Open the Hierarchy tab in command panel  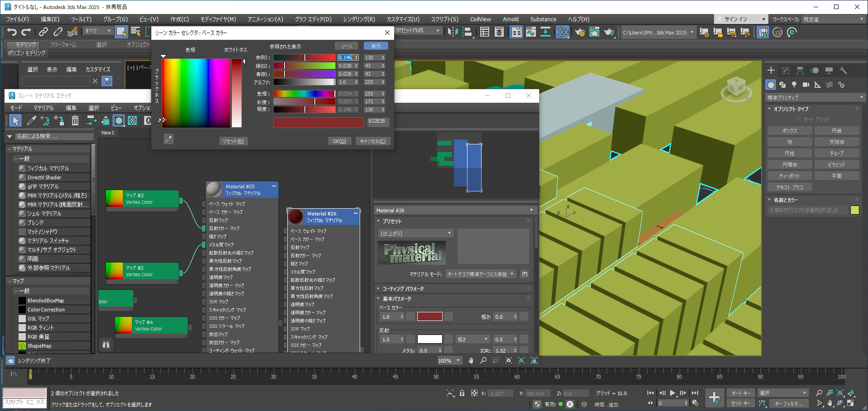coord(800,71)
